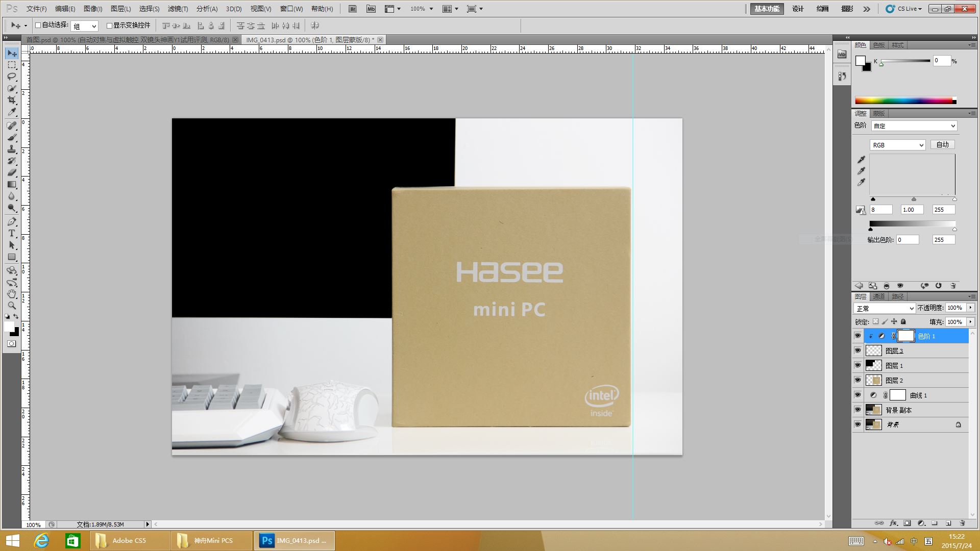The height and width of the screenshot is (551, 980).
Task: Select the Eraser tool
Action: click(12, 172)
